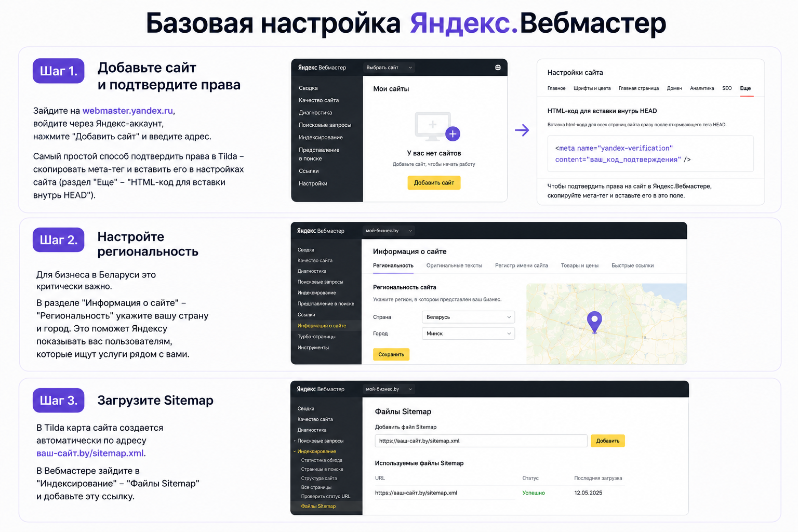798x532 pixels.
Task: Select Инструменты in the sidebar
Action: click(313, 348)
